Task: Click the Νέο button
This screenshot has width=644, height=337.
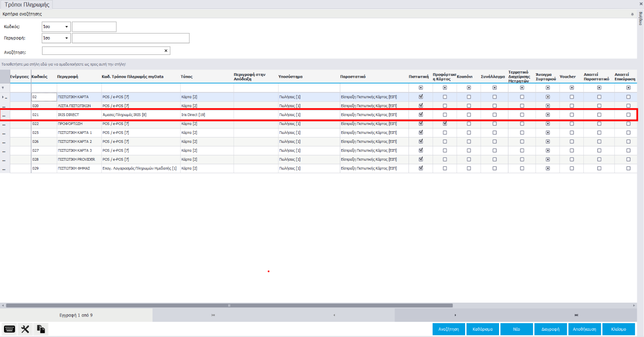Action: (516, 329)
